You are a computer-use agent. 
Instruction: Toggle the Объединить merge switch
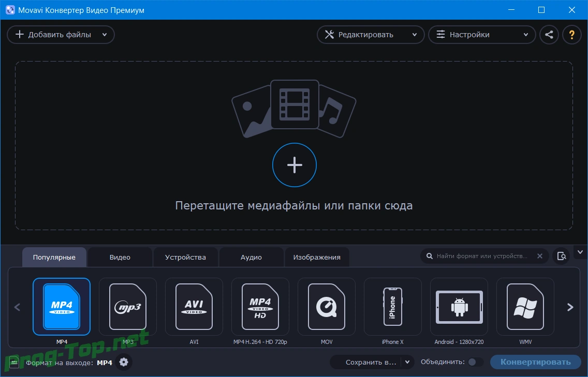pos(475,362)
